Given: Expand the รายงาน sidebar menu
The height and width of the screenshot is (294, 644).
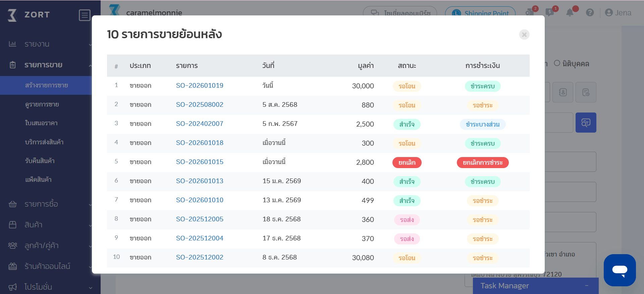Looking at the screenshot, I should [37, 44].
